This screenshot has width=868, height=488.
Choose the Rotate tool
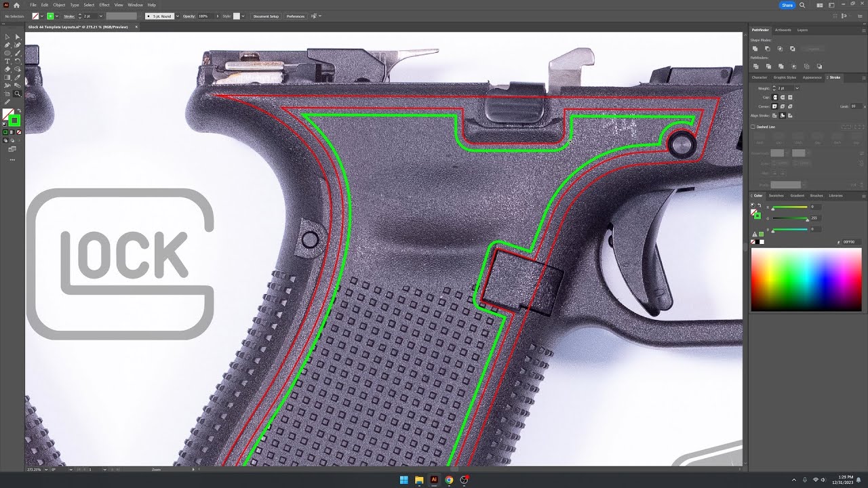18,61
